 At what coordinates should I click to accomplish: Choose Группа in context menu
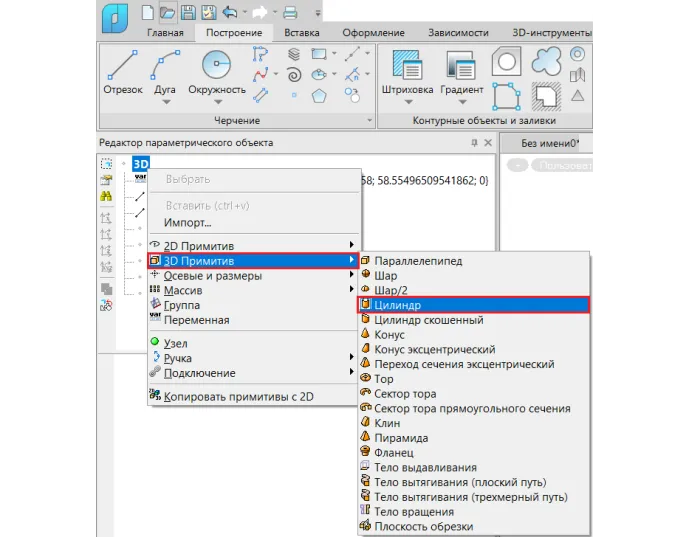(253, 305)
